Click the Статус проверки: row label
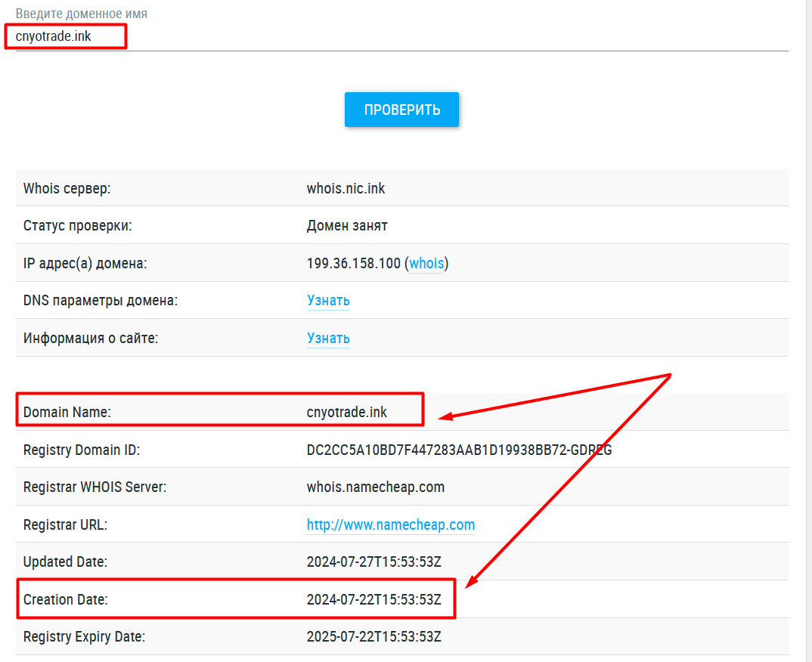The width and height of the screenshot is (812, 662). coord(78,225)
